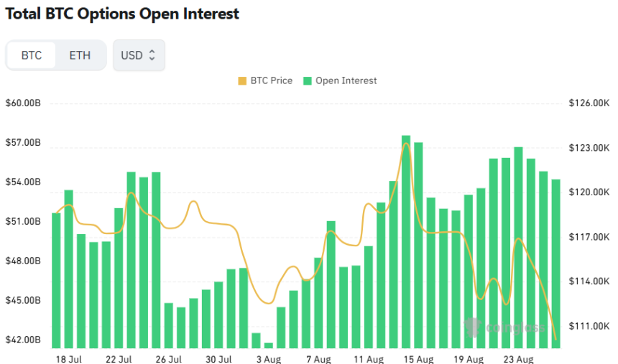The height and width of the screenshot is (364, 618).
Task: Click the 7 Aug x-axis label
Action: [318, 359]
